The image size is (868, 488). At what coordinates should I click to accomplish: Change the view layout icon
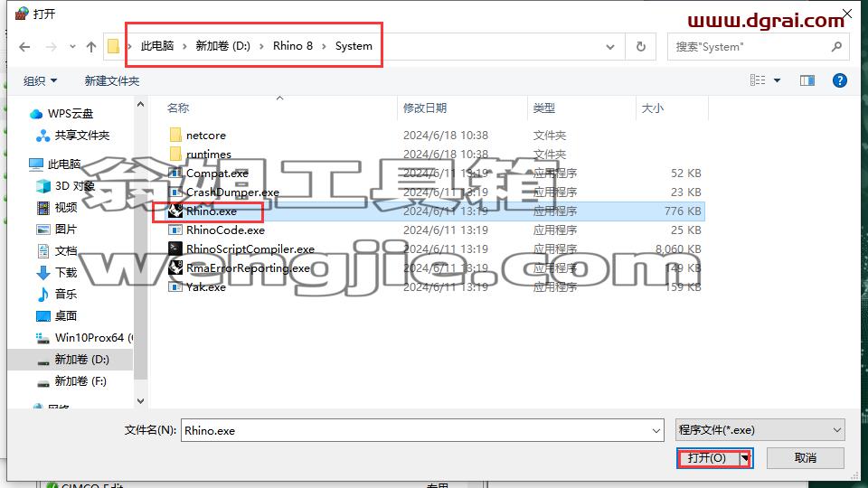[758, 80]
